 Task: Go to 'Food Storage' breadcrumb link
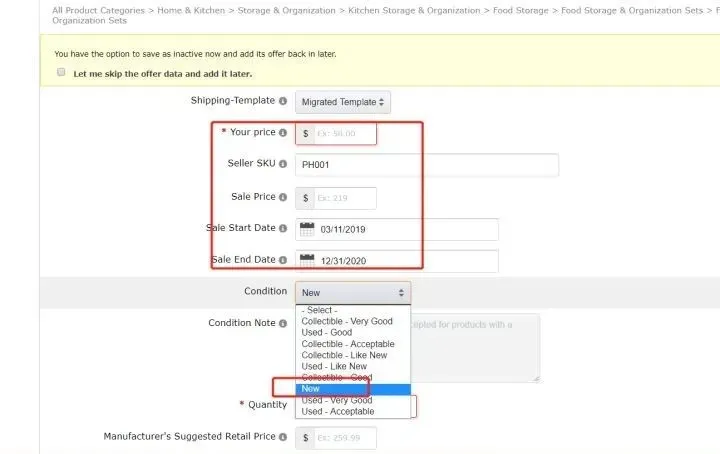[x=520, y=10]
